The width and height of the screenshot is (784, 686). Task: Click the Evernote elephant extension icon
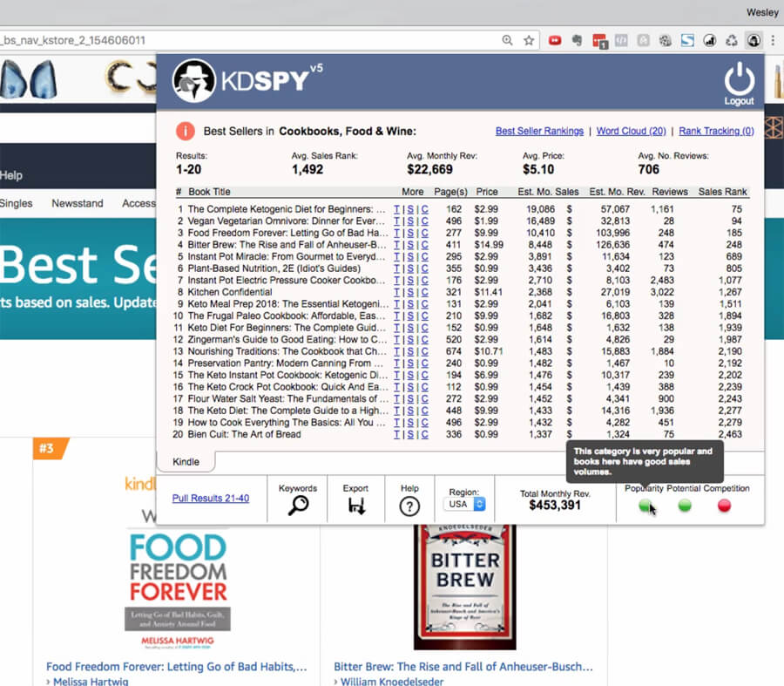click(577, 40)
